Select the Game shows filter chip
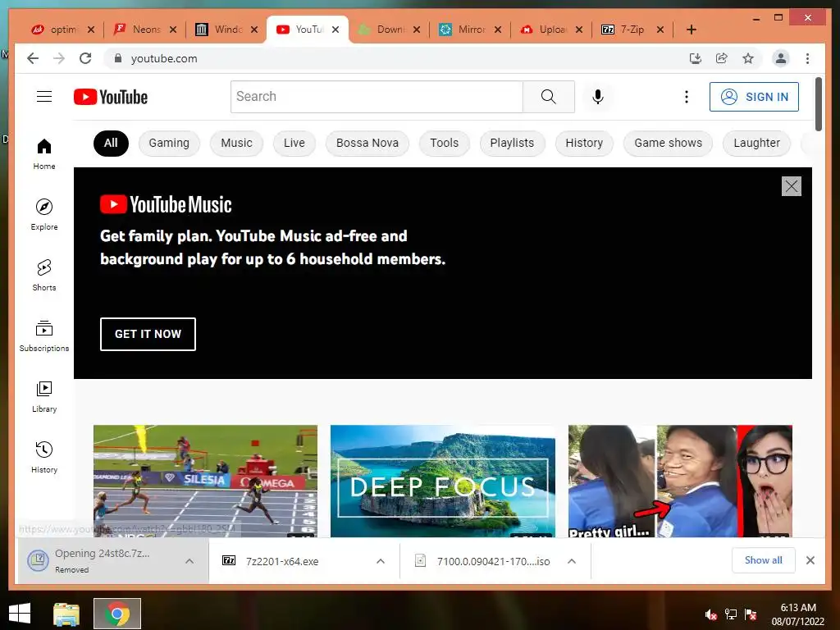Viewport: 840px width, 630px height. 668,143
